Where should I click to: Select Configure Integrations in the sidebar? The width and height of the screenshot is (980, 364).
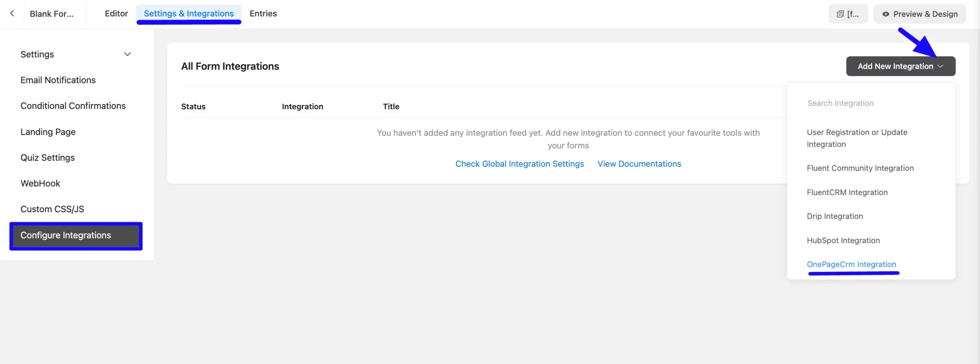click(x=66, y=235)
